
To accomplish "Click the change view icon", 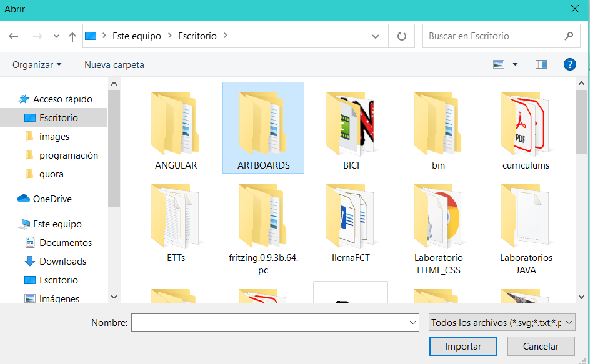I will click(499, 64).
